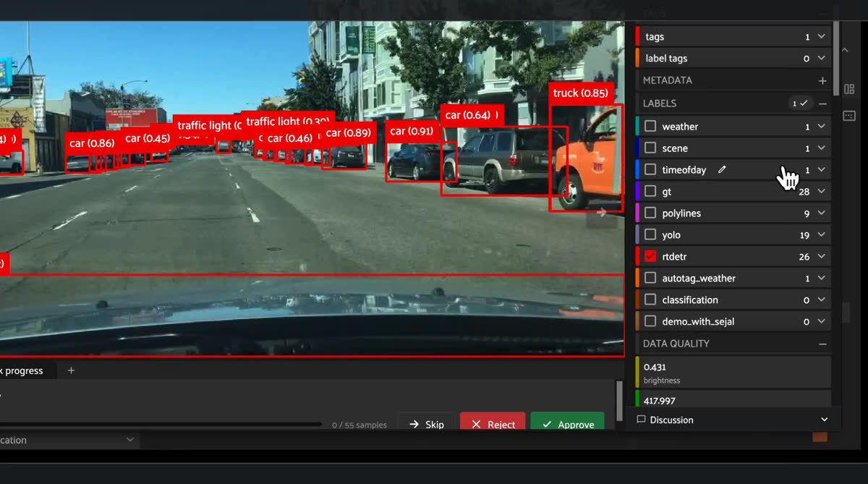Expand the yolo field chevron
This screenshot has width=868, height=484.
coord(822,234)
